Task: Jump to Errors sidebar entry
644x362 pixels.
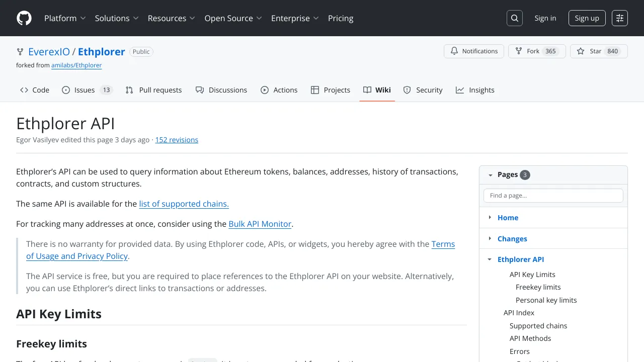Action: pos(520,351)
